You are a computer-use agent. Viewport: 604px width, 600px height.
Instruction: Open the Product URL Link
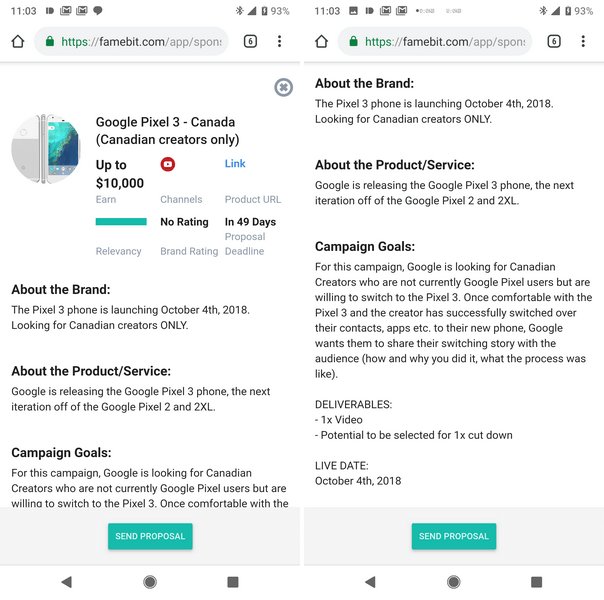[x=235, y=164]
